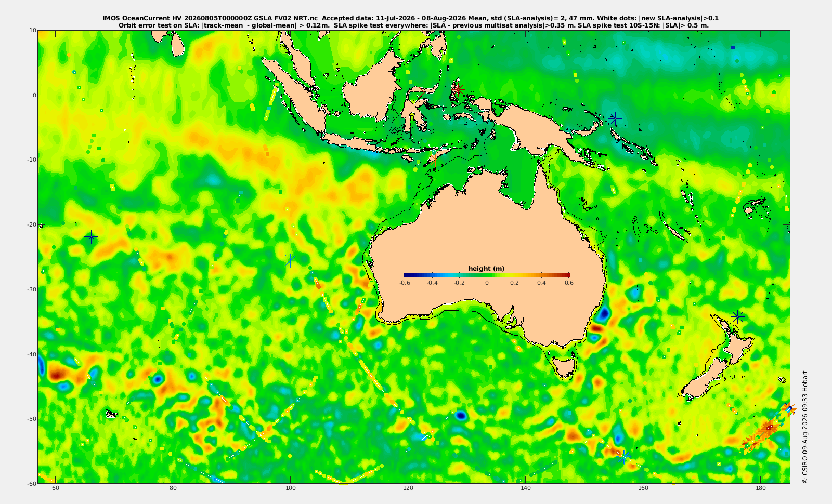The height and width of the screenshot is (504, 832).
Task: Click the '-0.4' colorbar tick label
Action: (x=432, y=283)
